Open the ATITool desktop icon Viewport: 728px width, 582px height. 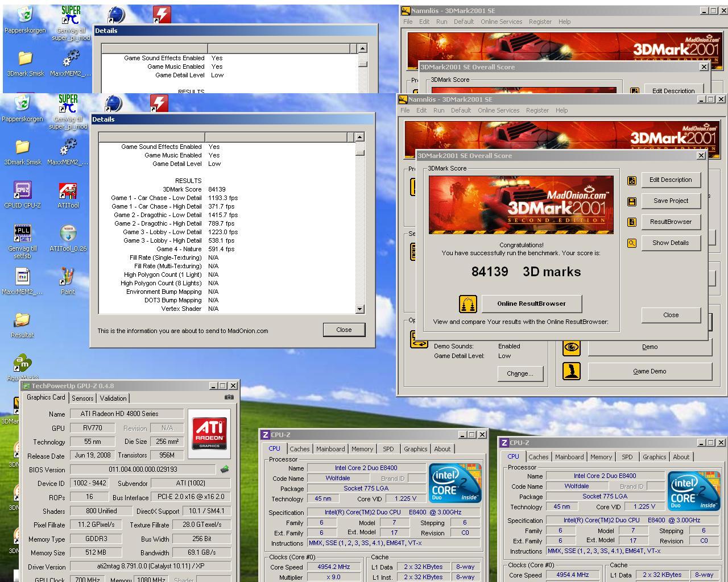[68, 195]
